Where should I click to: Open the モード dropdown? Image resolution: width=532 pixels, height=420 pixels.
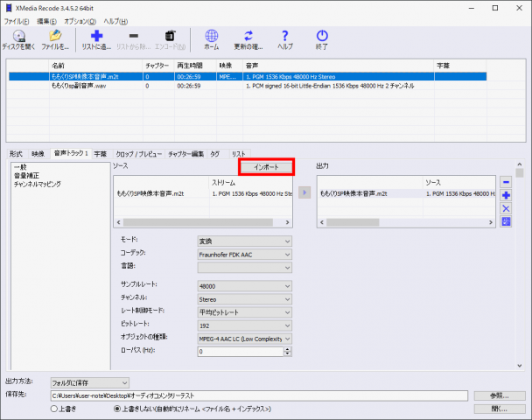[244, 241]
